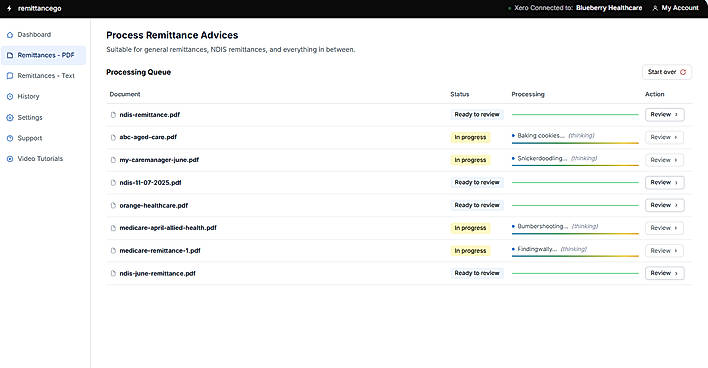Go to Remittances - Text
This screenshot has width=708, height=368.
(x=43, y=76)
